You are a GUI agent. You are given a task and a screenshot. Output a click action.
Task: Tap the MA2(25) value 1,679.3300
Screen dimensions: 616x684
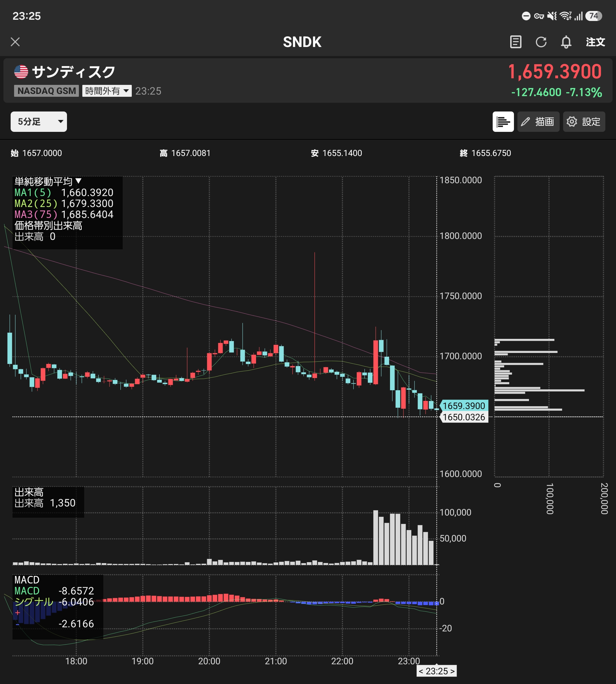click(x=87, y=204)
